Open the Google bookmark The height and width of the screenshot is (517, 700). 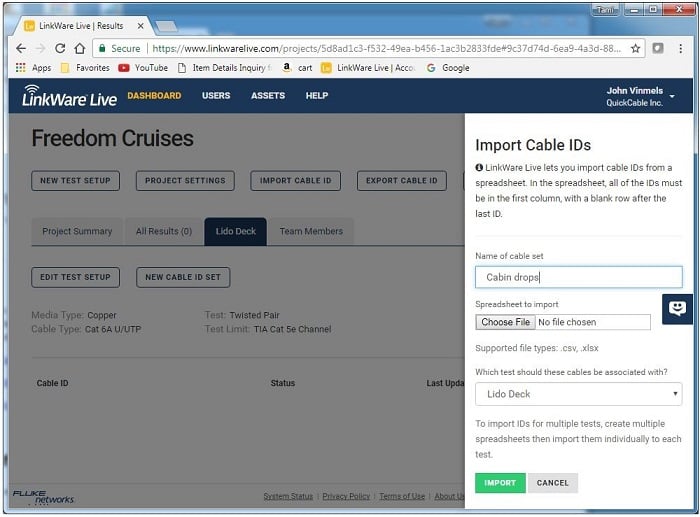pyautogui.click(x=448, y=67)
